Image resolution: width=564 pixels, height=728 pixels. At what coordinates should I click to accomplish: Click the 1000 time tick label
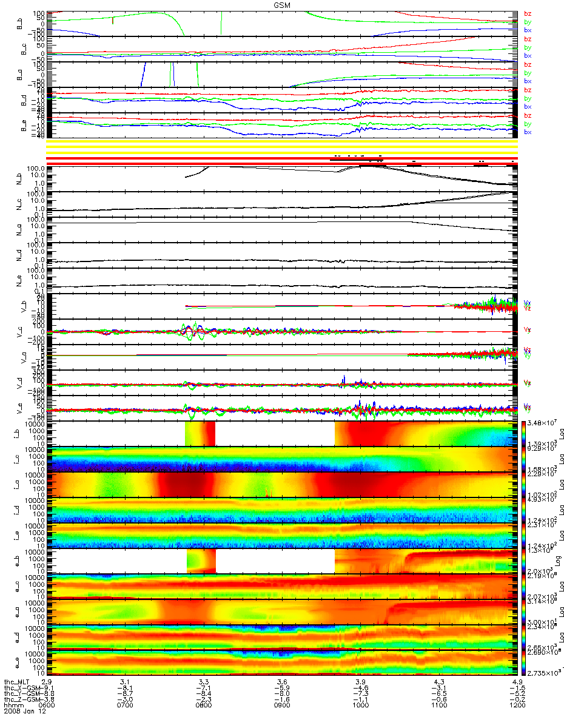[361, 707]
